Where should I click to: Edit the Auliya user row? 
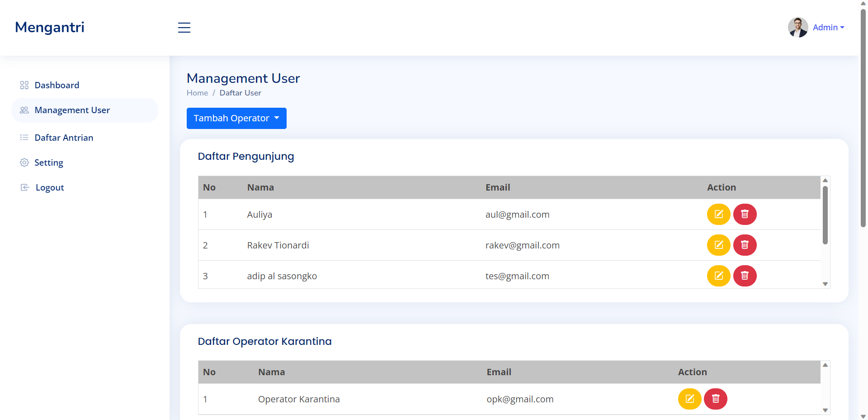(x=719, y=214)
